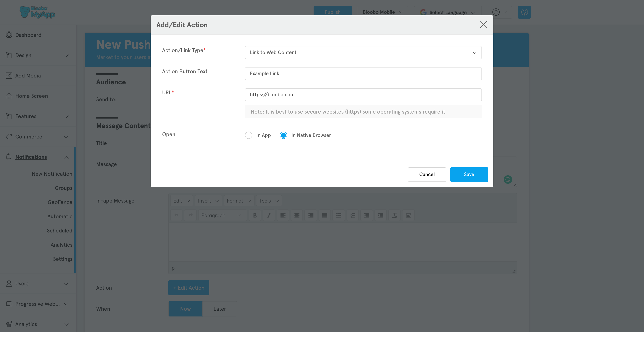Image resolution: width=644 pixels, height=351 pixels.
Task: Open the user account menu
Action: click(499, 12)
